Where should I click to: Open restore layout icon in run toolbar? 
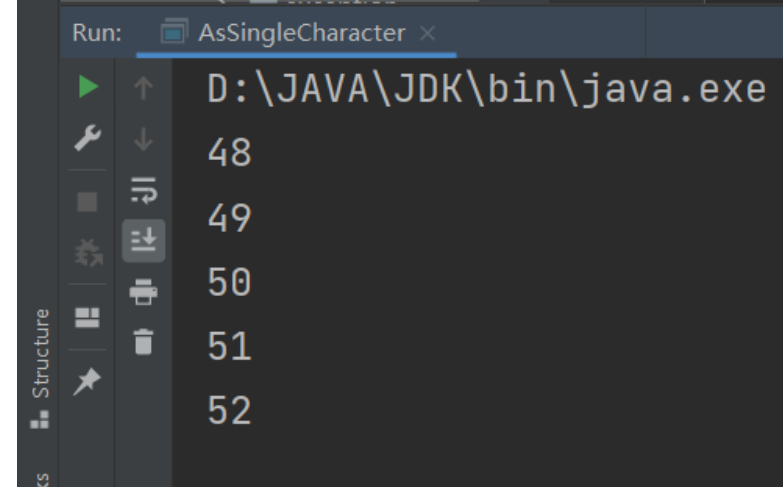tap(88, 316)
